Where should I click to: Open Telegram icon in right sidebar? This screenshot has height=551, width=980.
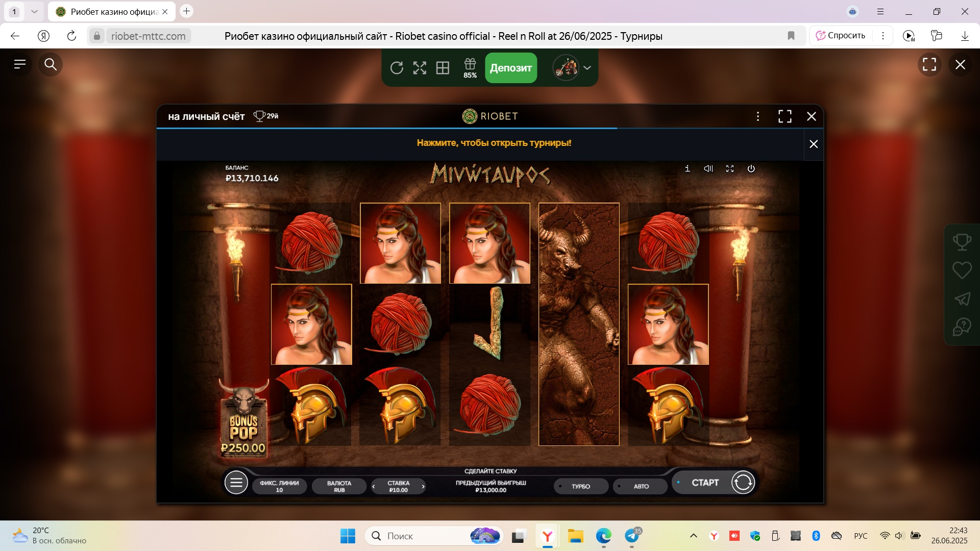[x=962, y=298]
